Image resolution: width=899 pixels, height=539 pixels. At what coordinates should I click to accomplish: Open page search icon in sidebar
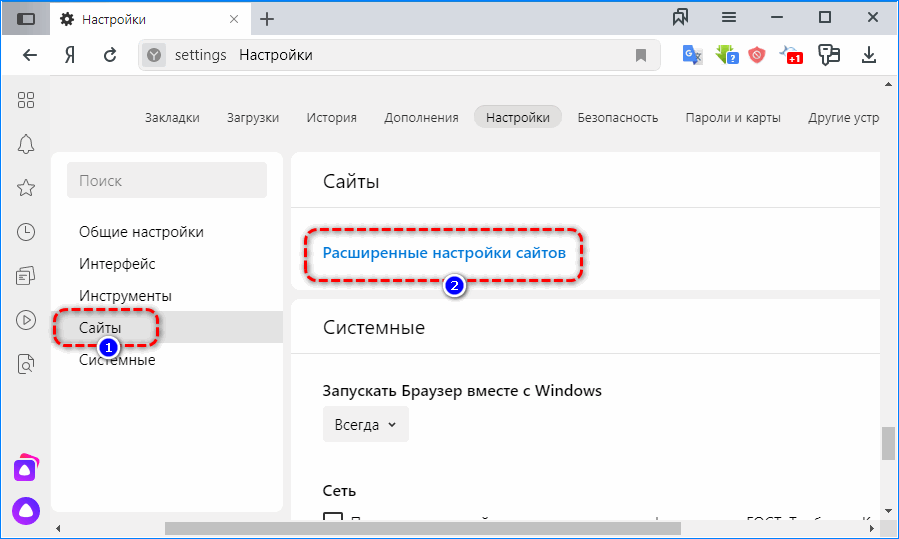click(x=26, y=364)
